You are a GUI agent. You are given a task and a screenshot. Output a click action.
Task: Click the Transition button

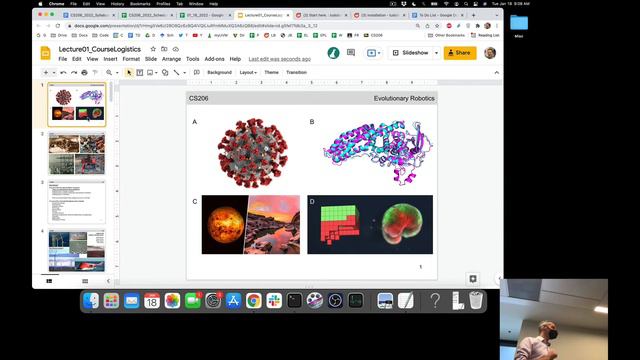(x=296, y=72)
